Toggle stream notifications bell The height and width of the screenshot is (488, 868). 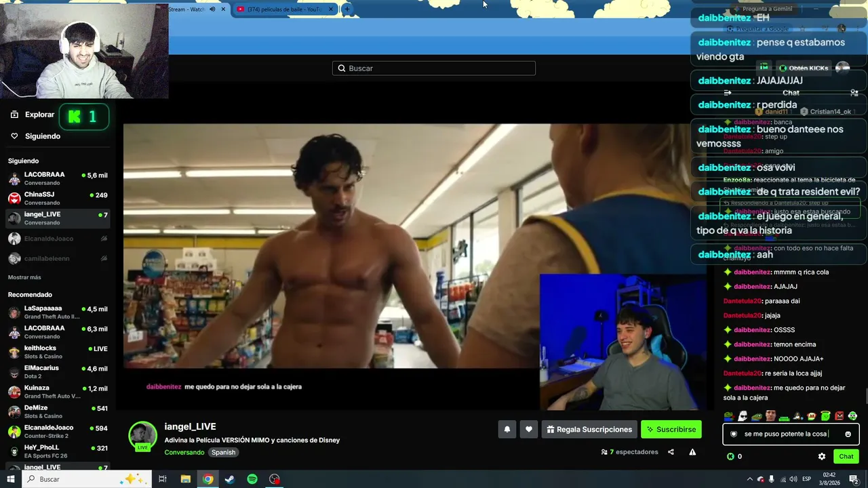click(x=507, y=430)
